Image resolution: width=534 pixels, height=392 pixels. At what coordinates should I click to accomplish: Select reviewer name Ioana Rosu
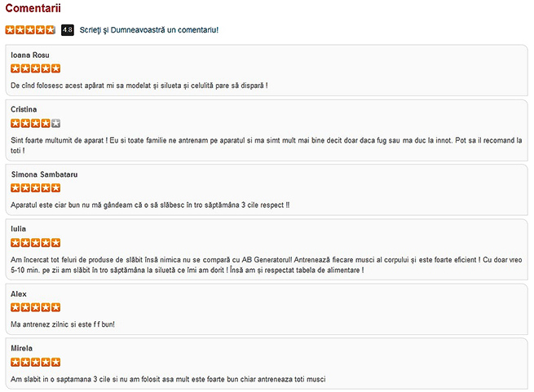tap(30, 55)
